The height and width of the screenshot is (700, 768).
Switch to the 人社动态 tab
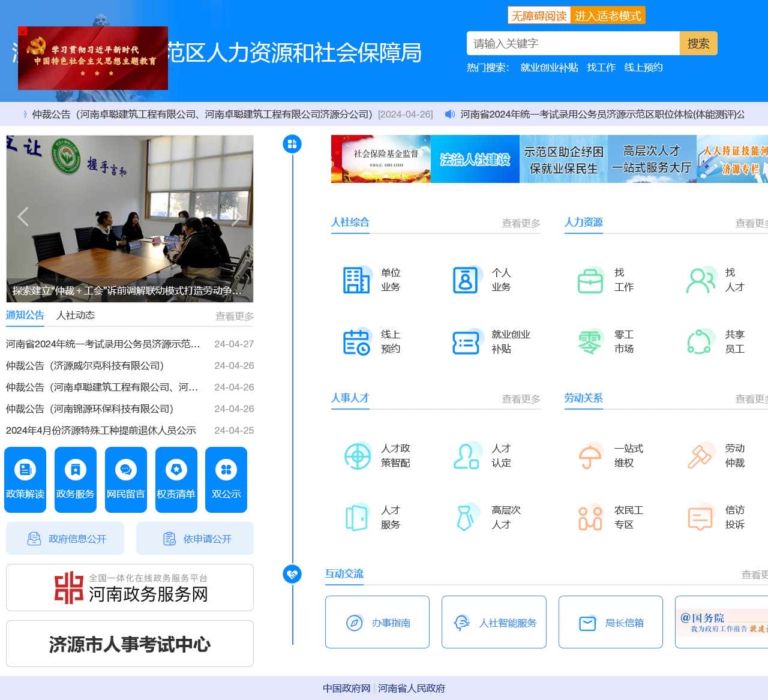tap(75, 315)
